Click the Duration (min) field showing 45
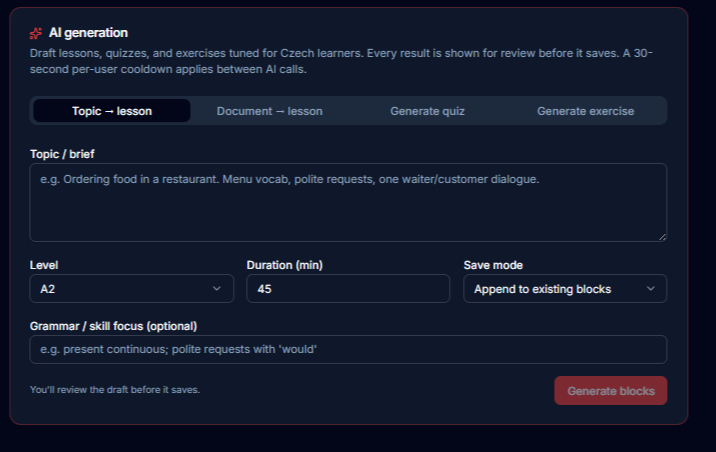The image size is (716, 452). click(348, 289)
